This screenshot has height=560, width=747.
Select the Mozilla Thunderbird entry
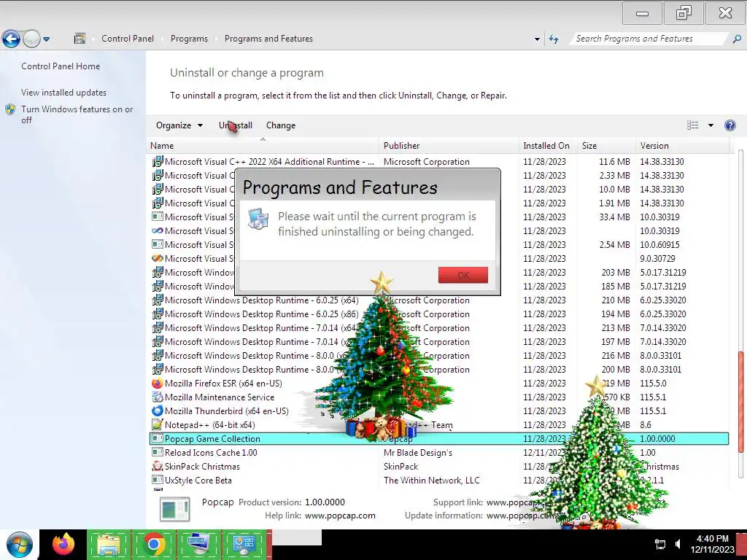point(439,411)
